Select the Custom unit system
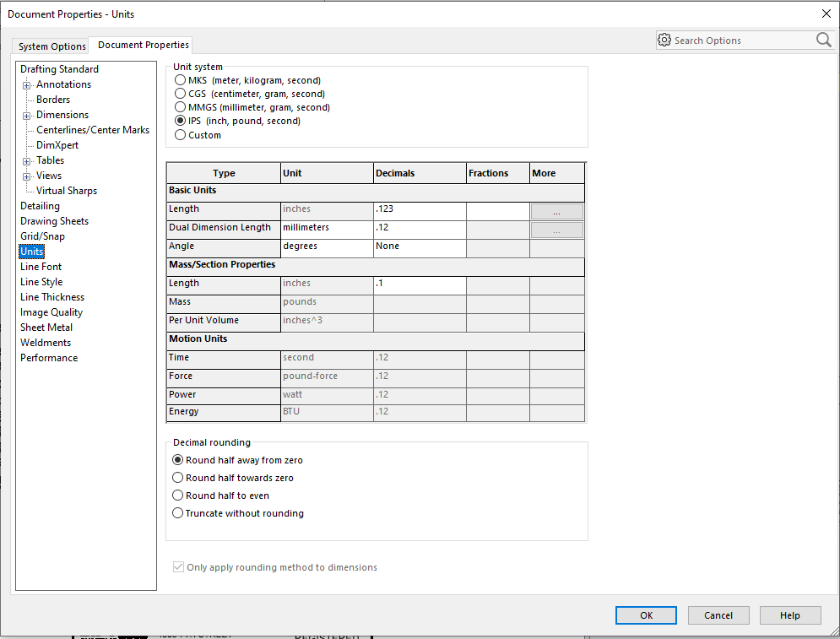The width and height of the screenshot is (840, 639). click(180, 135)
